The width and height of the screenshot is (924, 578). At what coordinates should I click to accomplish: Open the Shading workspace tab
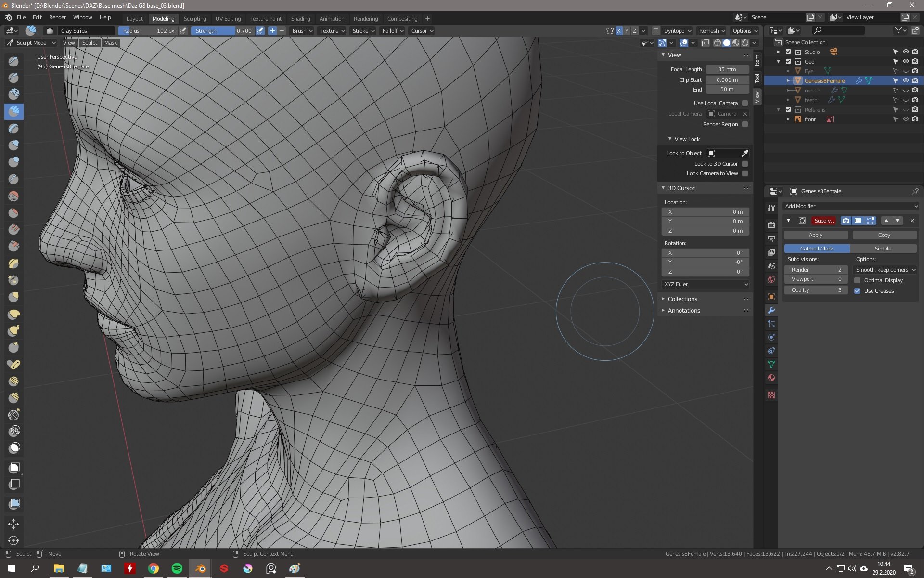tap(300, 18)
